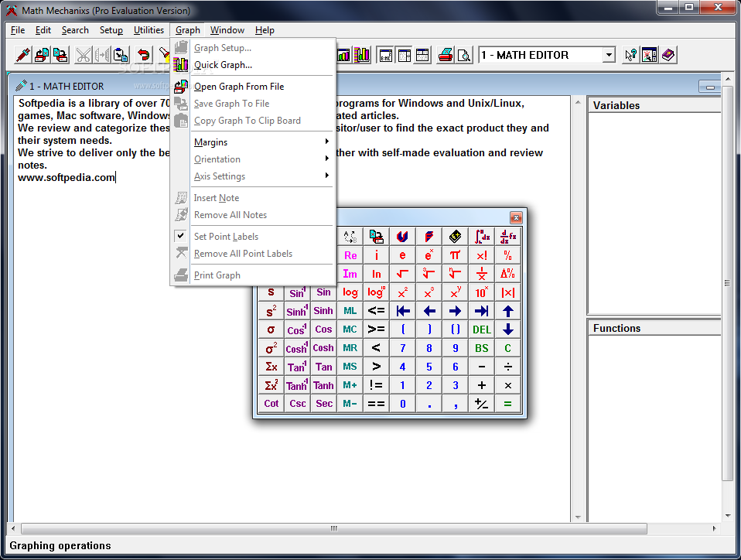Click the cube root key on keypad
The height and width of the screenshot is (560, 741).
pos(429,274)
